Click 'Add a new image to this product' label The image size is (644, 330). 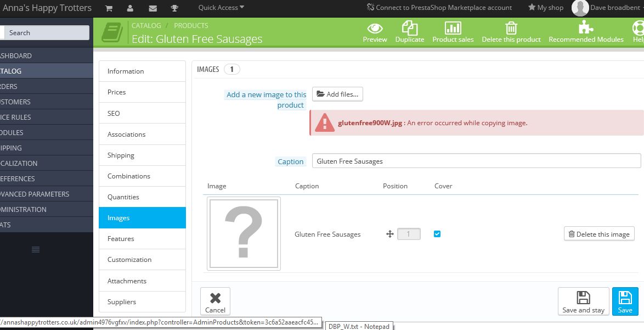coord(265,100)
